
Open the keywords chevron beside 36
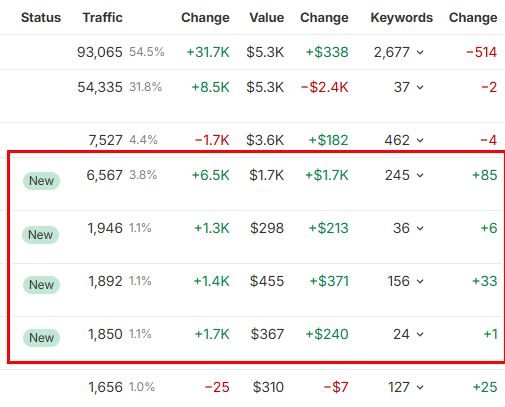[420, 228]
